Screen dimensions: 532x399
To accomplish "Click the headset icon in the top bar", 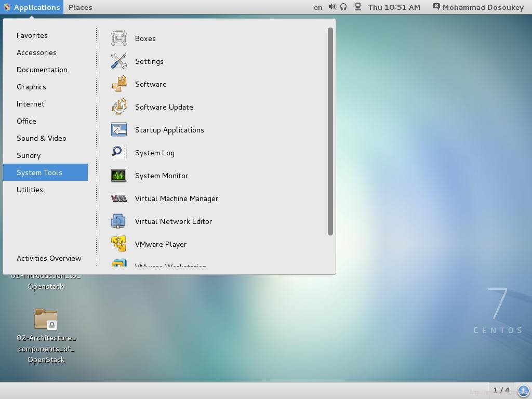I will point(344,7).
